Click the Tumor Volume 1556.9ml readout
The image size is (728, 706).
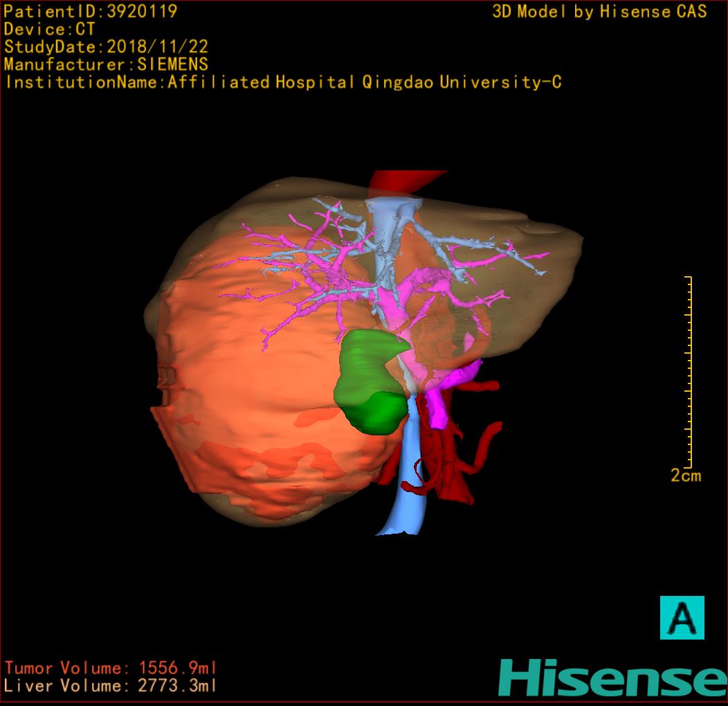click(111, 668)
